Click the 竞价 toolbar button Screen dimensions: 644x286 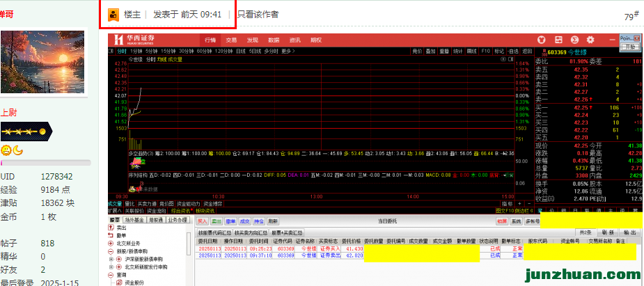click(417, 51)
